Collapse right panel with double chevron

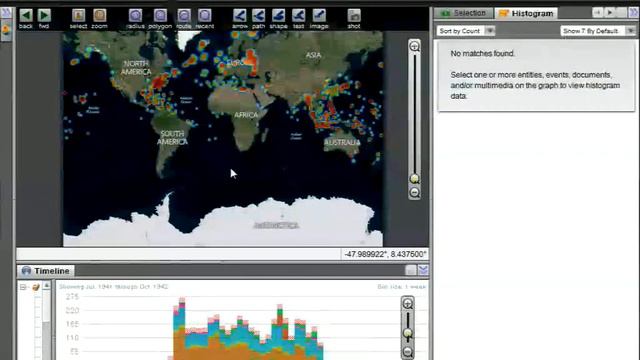click(x=634, y=13)
